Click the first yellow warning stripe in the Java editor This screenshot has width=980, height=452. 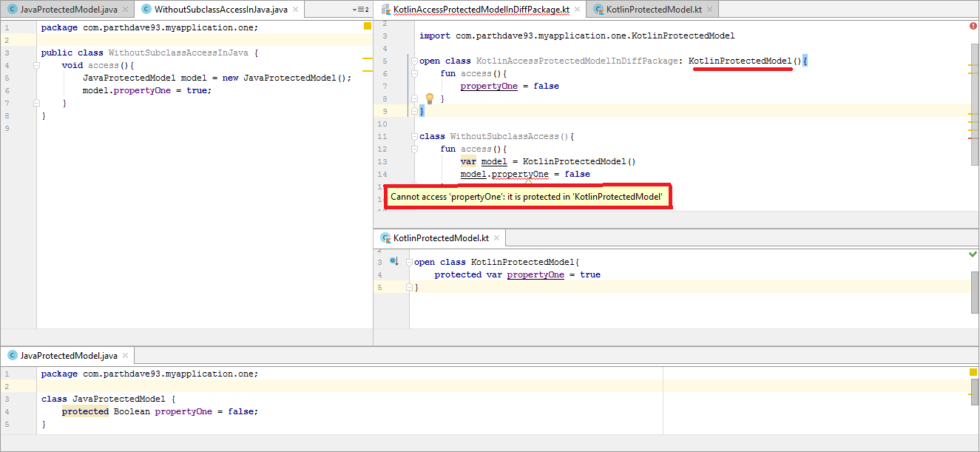[x=368, y=58]
